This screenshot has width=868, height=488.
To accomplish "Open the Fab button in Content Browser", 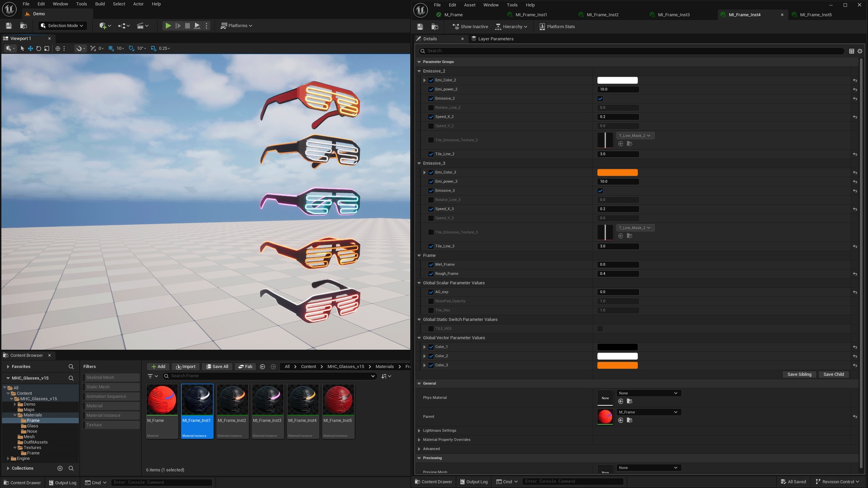I will click(x=245, y=366).
